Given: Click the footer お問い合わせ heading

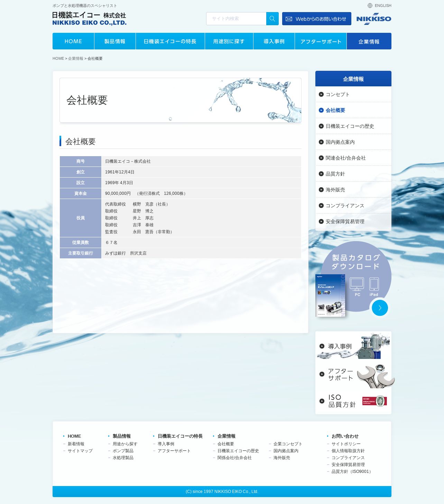Looking at the screenshot, I should (345, 436).
